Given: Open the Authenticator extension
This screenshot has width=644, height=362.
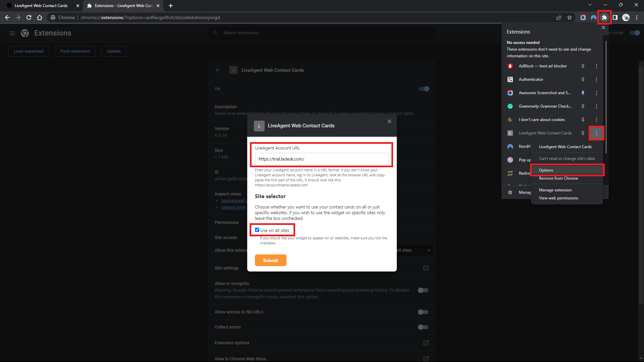Looking at the screenshot, I should click(531, 79).
